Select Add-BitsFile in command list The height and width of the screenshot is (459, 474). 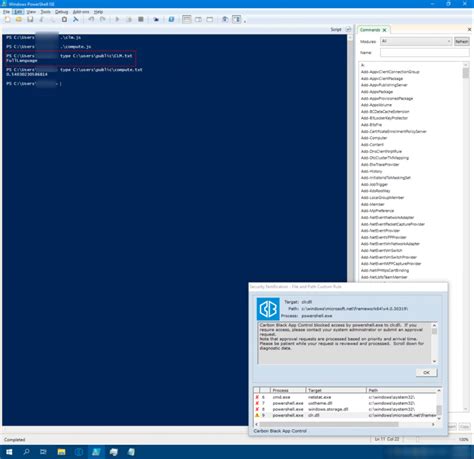[x=371, y=125]
